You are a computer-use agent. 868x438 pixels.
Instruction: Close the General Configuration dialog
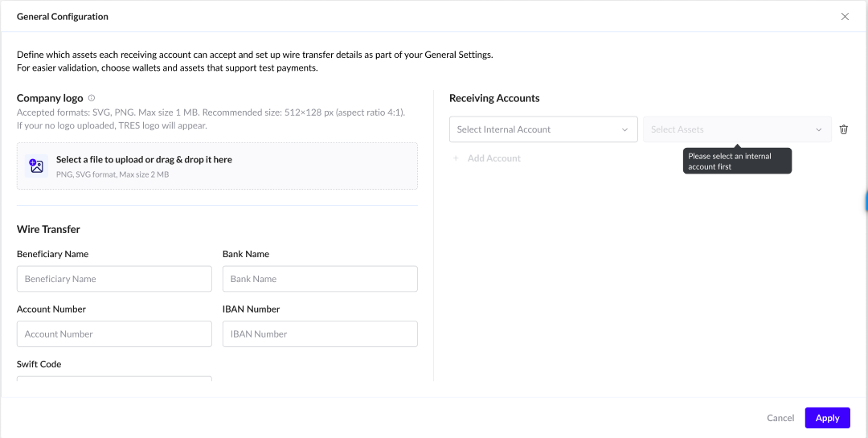[845, 17]
